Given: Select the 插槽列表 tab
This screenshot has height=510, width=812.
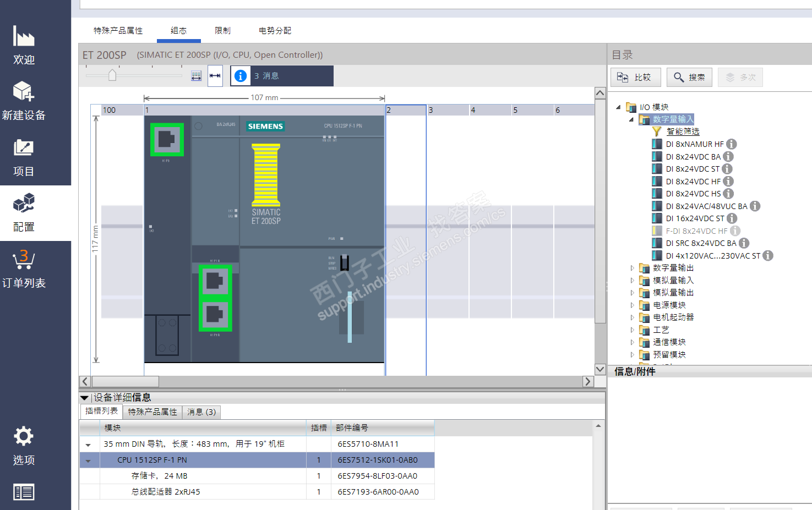Looking at the screenshot, I should [101, 412].
